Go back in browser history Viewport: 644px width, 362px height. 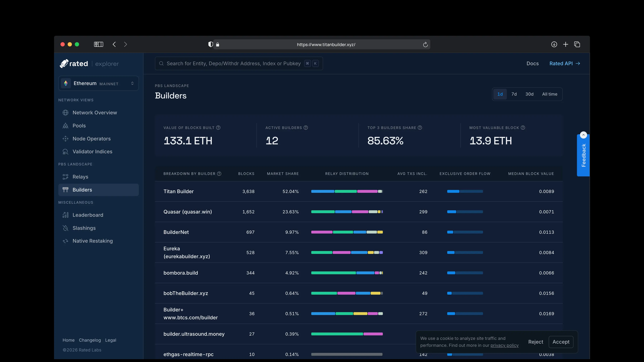tap(114, 44)
